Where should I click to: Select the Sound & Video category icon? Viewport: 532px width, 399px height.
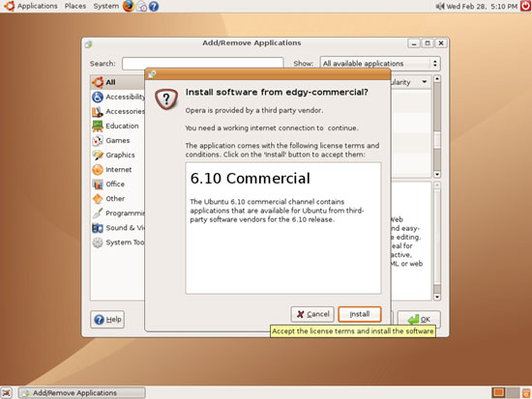coord(98,228)
